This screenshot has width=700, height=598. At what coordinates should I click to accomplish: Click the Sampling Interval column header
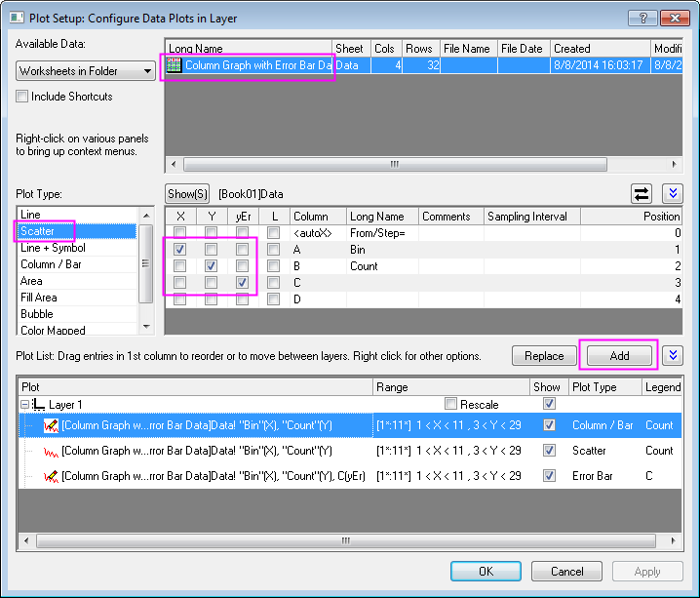click(532, 217)
